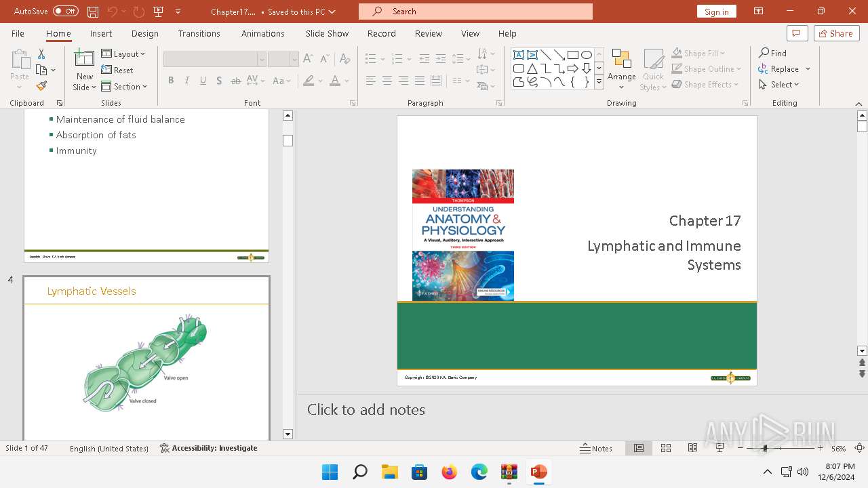
Task: Toggle Justify alignment
Action: [x=419, y=81]
